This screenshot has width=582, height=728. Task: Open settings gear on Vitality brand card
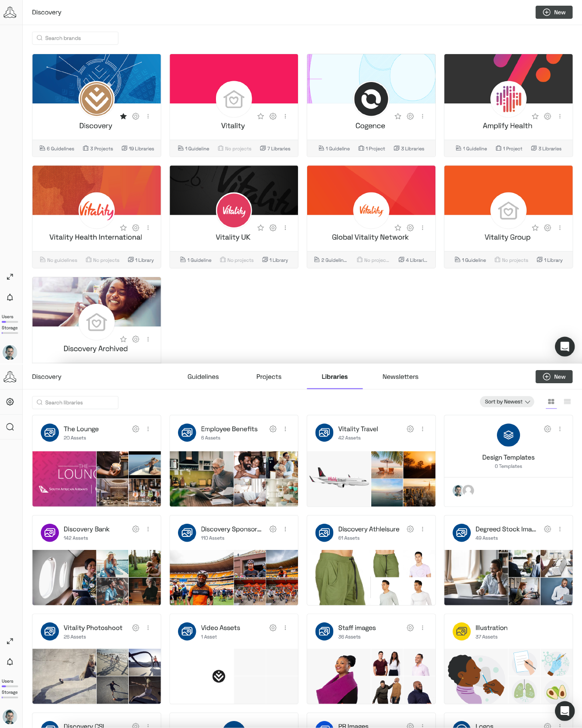tap(273, 117)
